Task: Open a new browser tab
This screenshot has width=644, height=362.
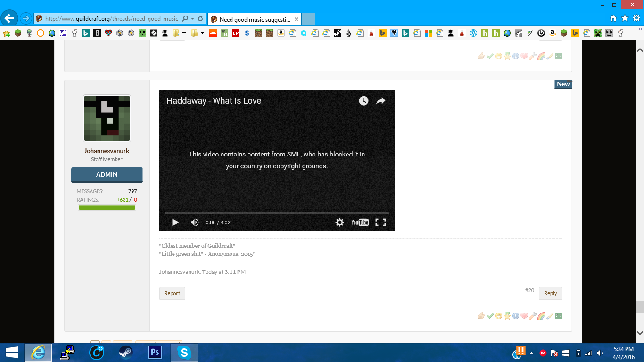Action: coord(308,19)
